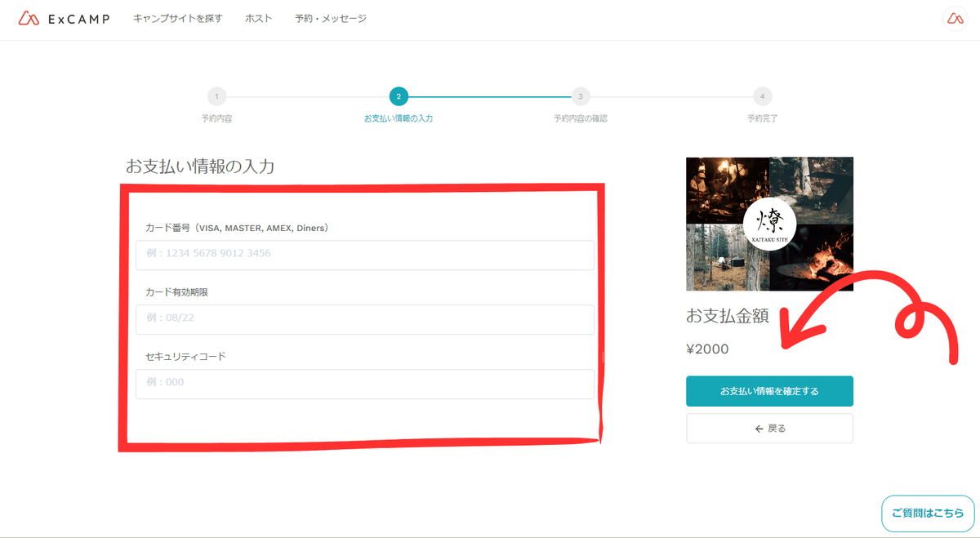Image resolution: width=980 pixels, height=538 pixels.
Task: Click the 戻る button to go back
Action: (x=769, y=428)
